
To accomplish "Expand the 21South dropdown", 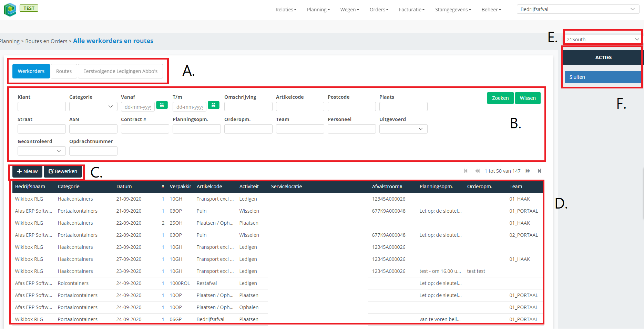I will tap(603, 39).
